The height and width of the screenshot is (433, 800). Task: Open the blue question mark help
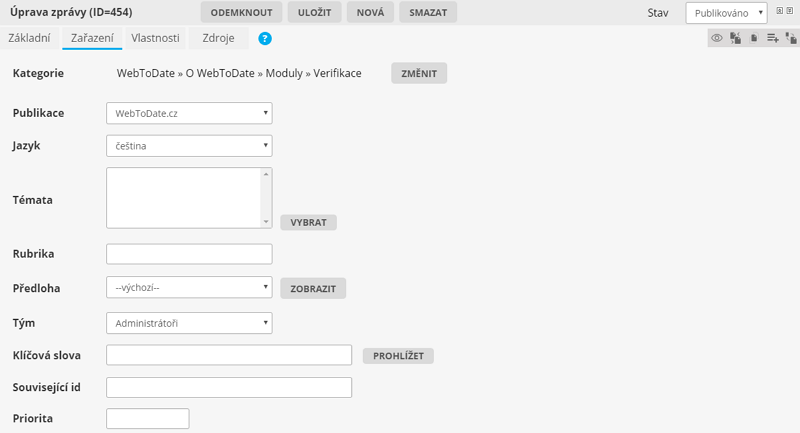pos(265,38)
